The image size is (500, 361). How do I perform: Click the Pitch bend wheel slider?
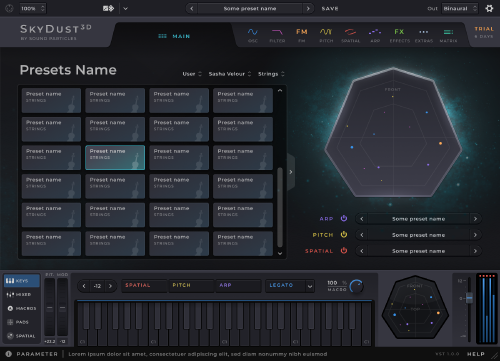[x=50, y=307]
